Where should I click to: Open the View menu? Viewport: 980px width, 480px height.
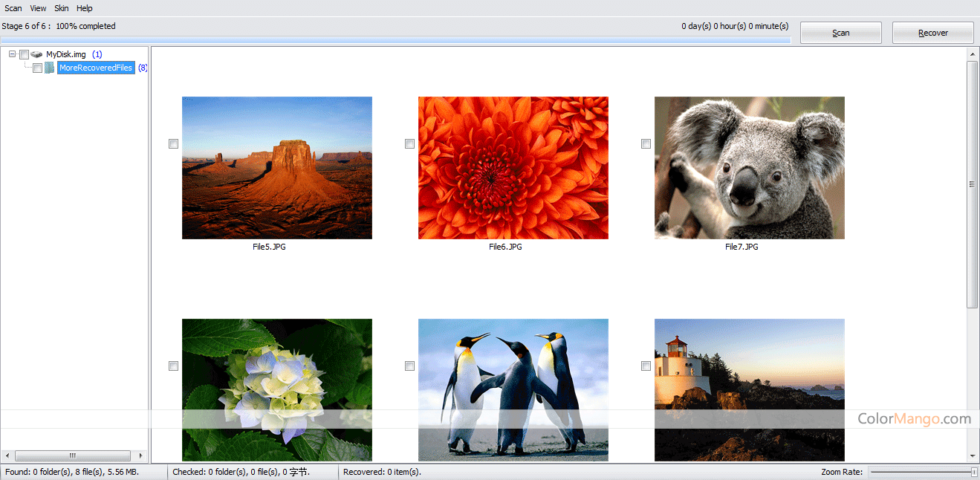[38, 8]
